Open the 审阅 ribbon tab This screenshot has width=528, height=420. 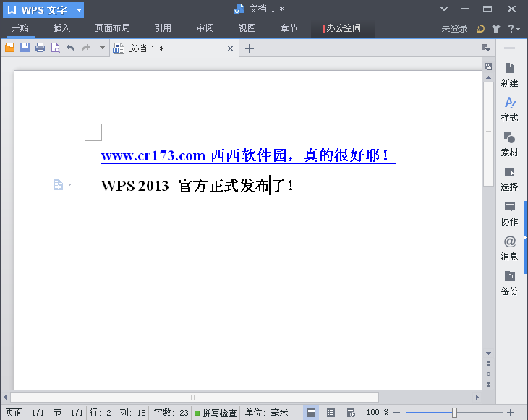[x=205, y=28]
